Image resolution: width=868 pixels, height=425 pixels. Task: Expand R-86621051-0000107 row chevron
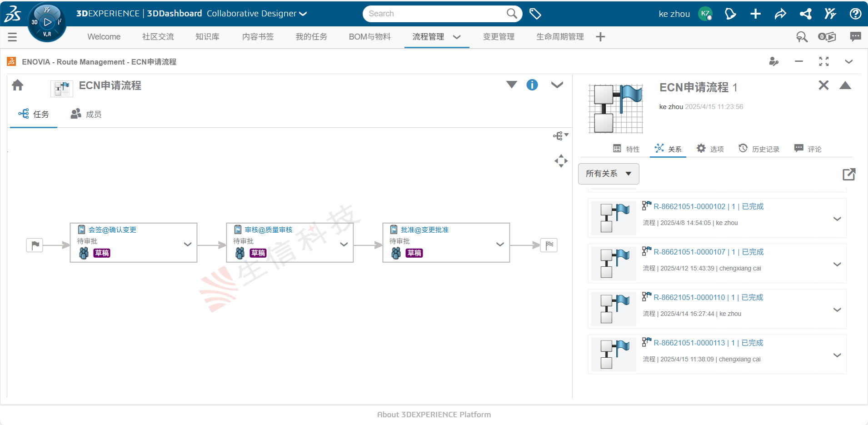pos(837,264)
